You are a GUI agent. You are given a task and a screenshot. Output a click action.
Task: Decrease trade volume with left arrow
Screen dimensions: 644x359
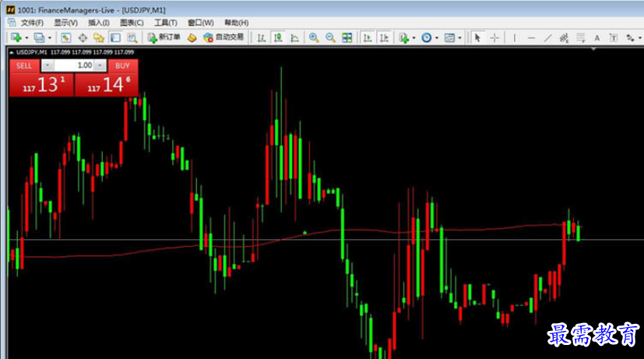tap(48, 65)
